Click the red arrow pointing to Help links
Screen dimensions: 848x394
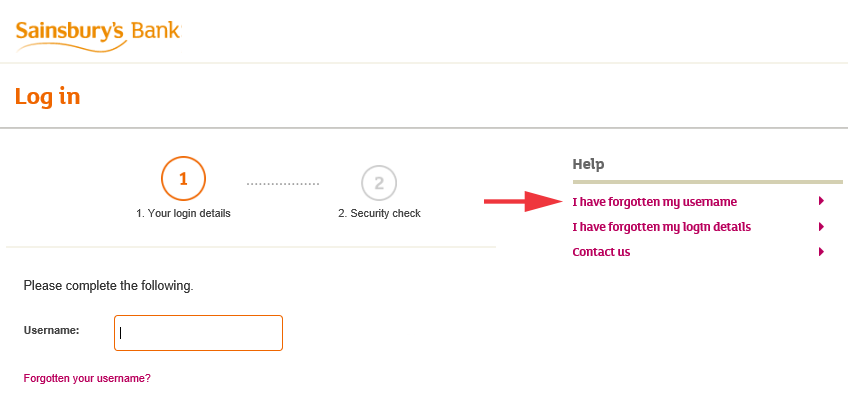pyautogui.click(x=524, y=201)
